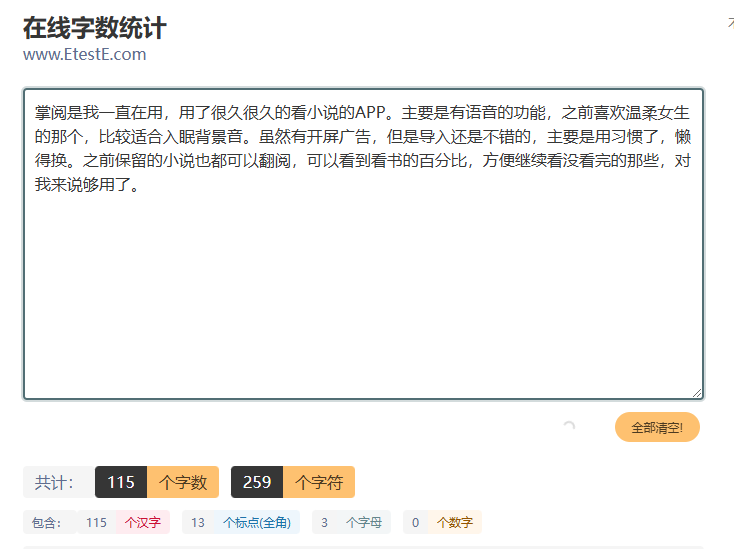Click the loading spinner beside clear button
The height and width of the screenshot is (549, 734).
point(569,426)
